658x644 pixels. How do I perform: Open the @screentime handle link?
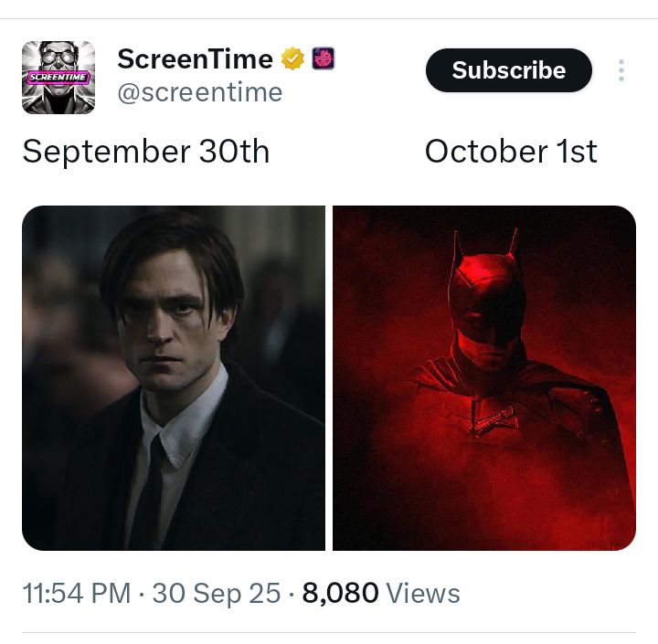[200, 92]
